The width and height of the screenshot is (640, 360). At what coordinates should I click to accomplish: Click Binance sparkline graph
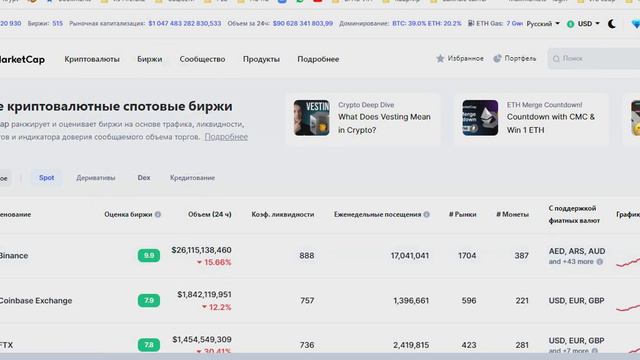tap(628, 262)
